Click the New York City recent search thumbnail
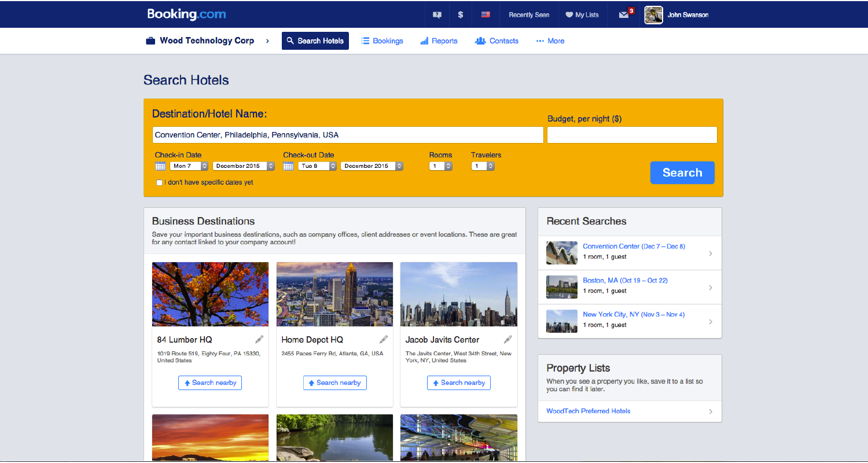Viewport: 868px width, 463px height. click(562, 321)
